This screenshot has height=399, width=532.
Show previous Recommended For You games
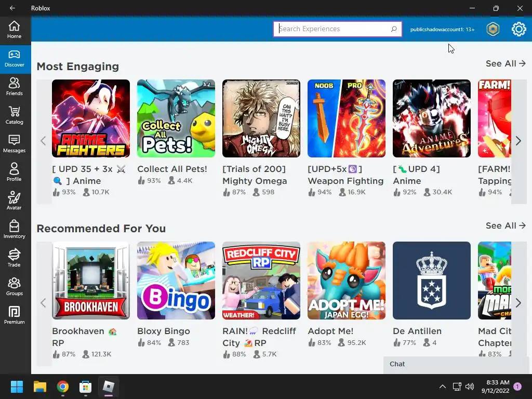click(44, 303)
